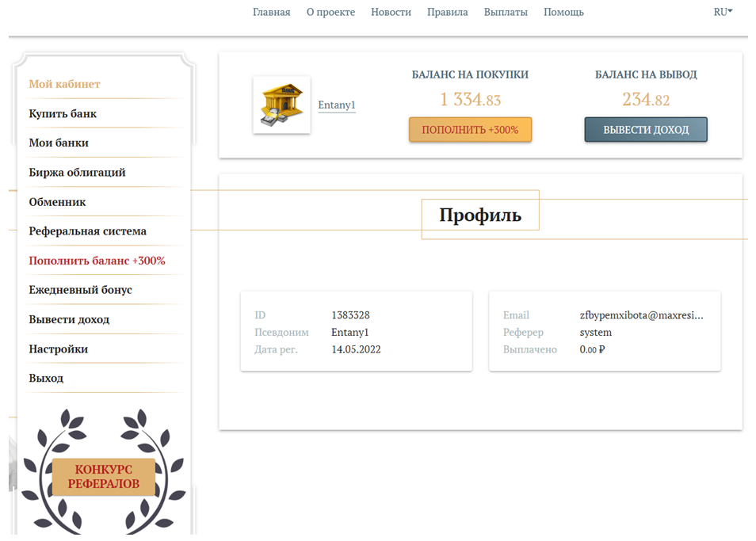Click the golden bank avatar icon
This screenshot has height=541, width=756.
(281, 105)
